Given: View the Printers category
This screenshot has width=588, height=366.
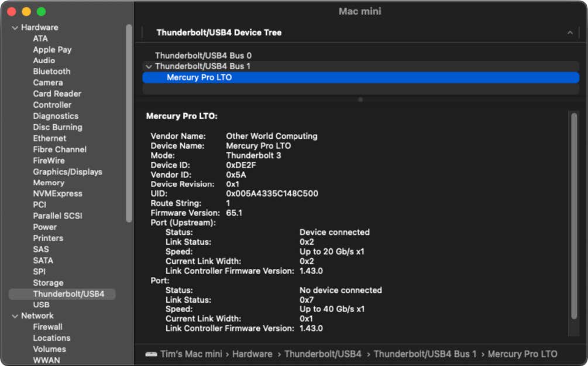Looking at the screenshot, I should (48, 238).
